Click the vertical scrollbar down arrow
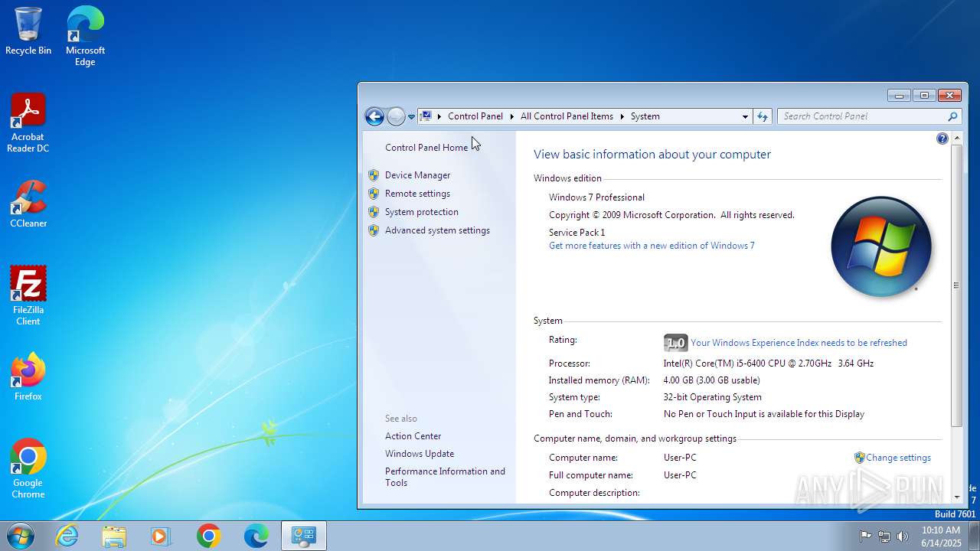 click(x=956, y=497)
